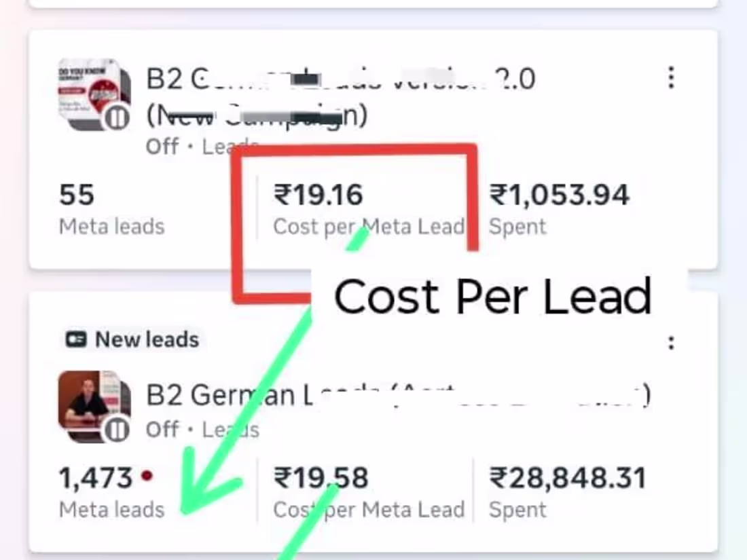This screenshot has height=560, width=747.
Task: Click New leads card icon
Action: click(x=76, y=339)
